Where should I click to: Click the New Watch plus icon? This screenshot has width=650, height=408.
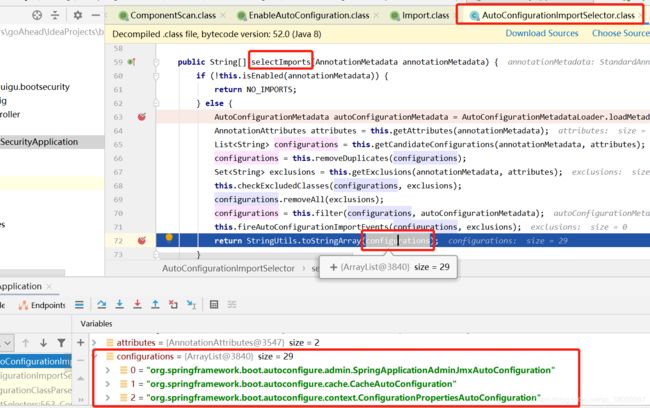(80, 342)
